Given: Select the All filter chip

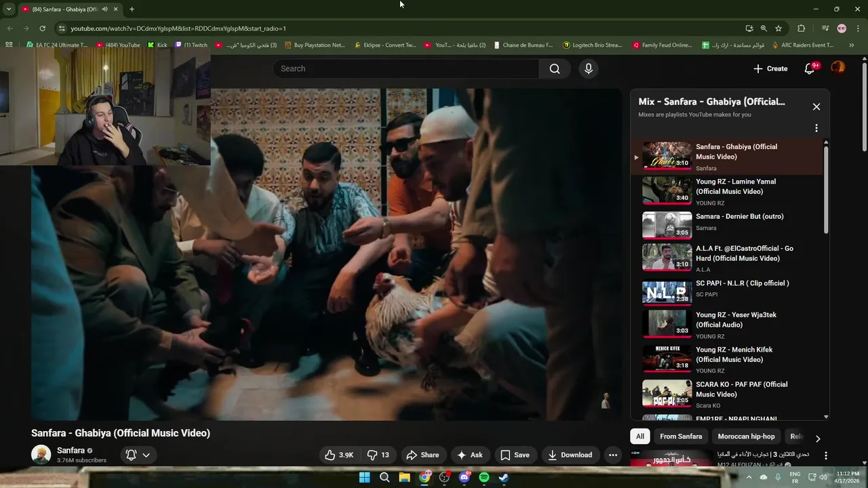Looking at the screenshot, I should (x=639, y=436).
